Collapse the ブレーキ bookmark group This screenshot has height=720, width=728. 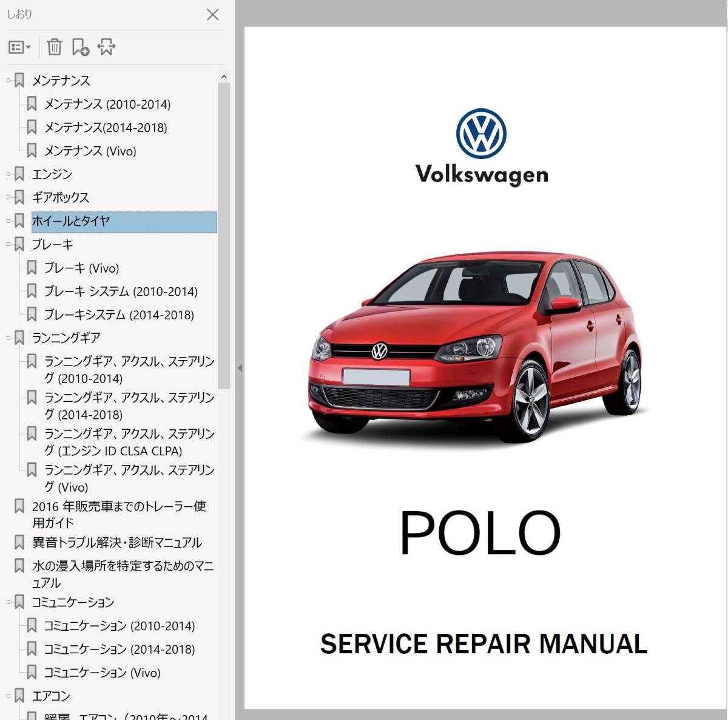[x=8, y=244]
